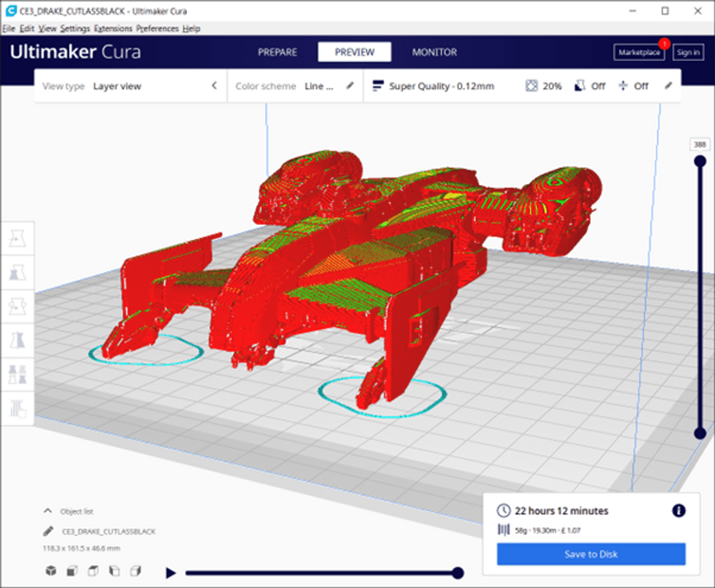Select the Rotate tool in left toolbar

coord(17,307)
